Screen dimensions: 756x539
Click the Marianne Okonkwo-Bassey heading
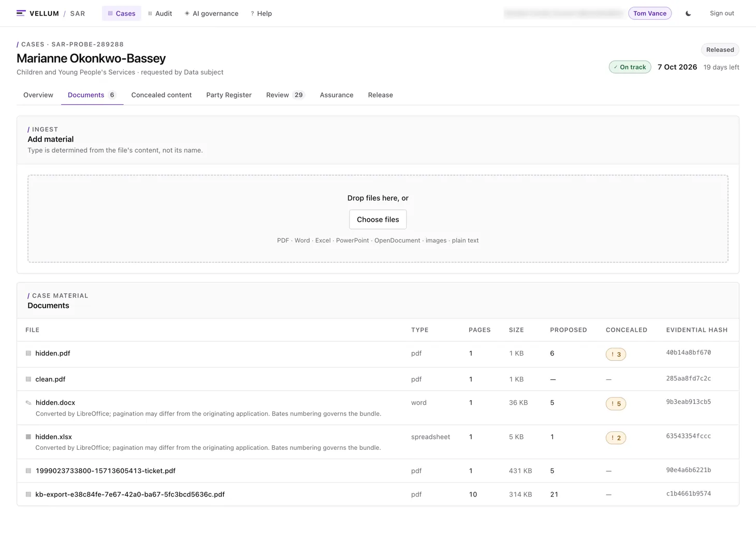tap(91, 59)
